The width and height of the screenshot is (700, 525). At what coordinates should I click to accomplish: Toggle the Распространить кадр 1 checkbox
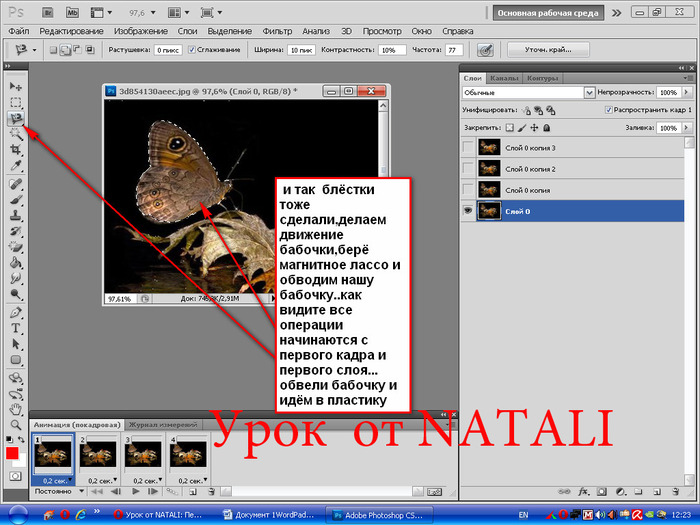[608, 110]
